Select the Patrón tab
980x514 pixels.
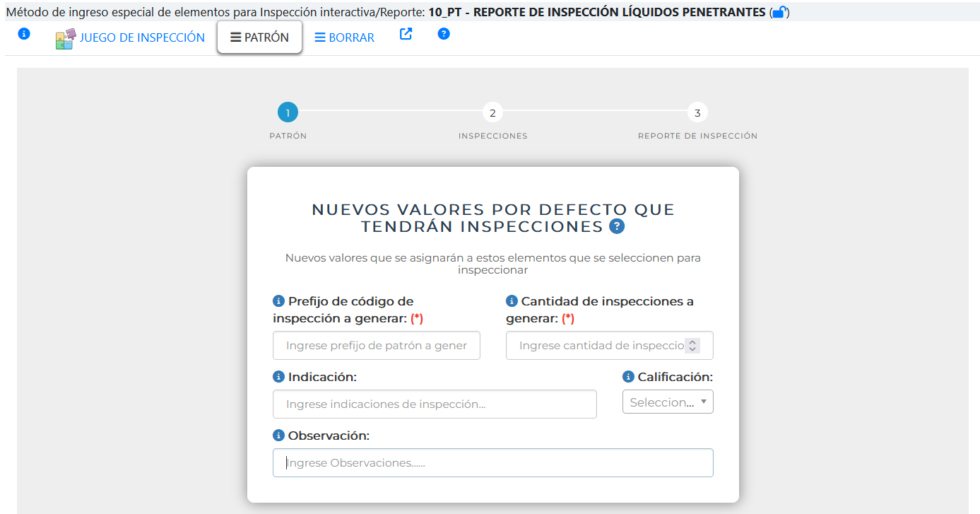[259, 37]
